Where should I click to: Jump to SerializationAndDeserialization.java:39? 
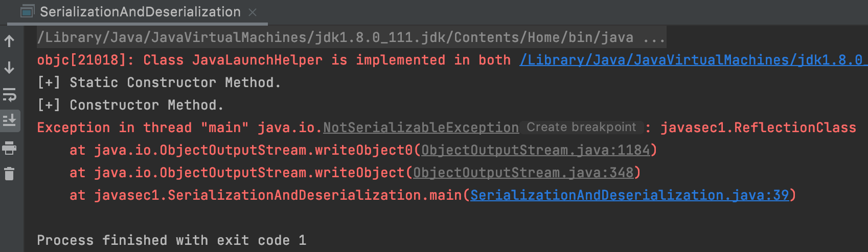point(629,195)
